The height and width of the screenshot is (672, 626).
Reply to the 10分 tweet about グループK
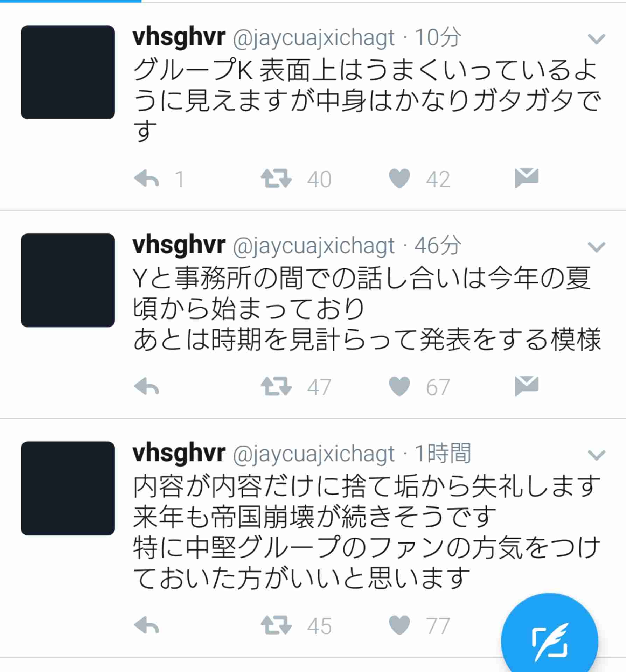click(147, 178)
